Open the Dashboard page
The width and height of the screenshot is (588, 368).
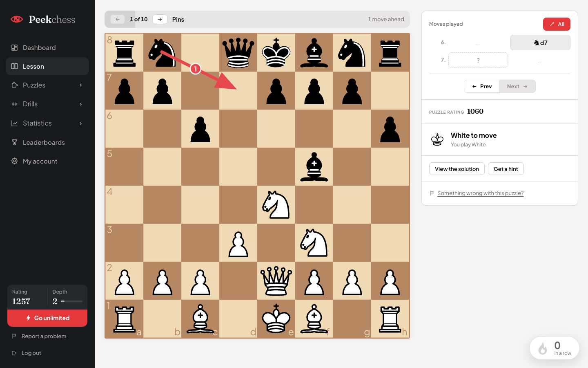click(47, 47)
